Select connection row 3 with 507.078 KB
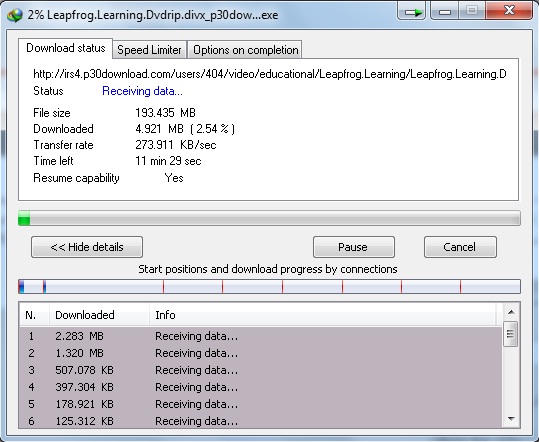 (261, 370)
